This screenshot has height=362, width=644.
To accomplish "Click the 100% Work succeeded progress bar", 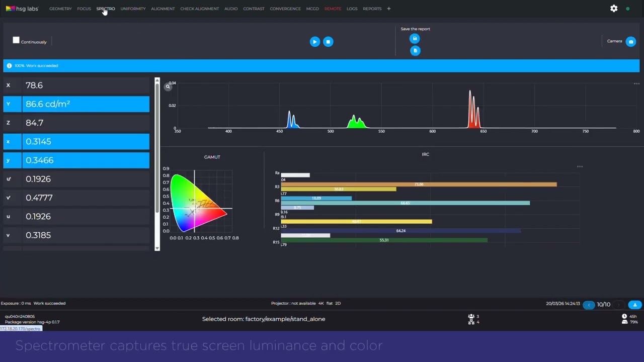I will click(321, 66).
